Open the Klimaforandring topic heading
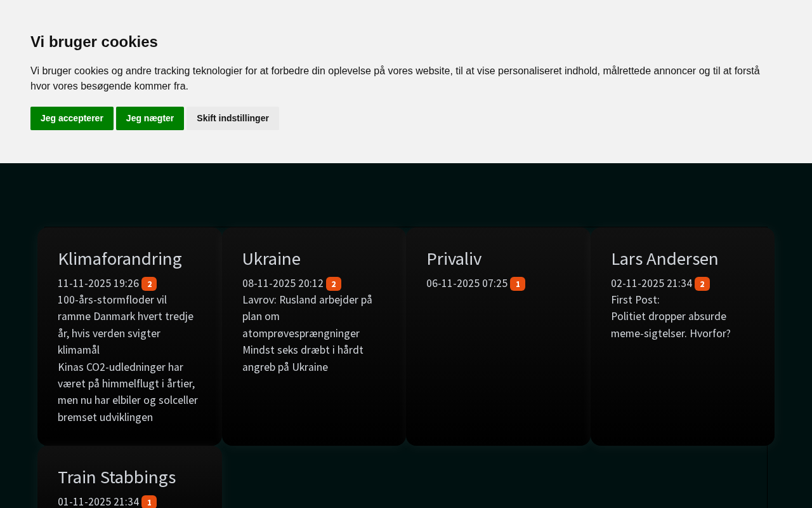The image size is (812, 508). click(120, 258)
